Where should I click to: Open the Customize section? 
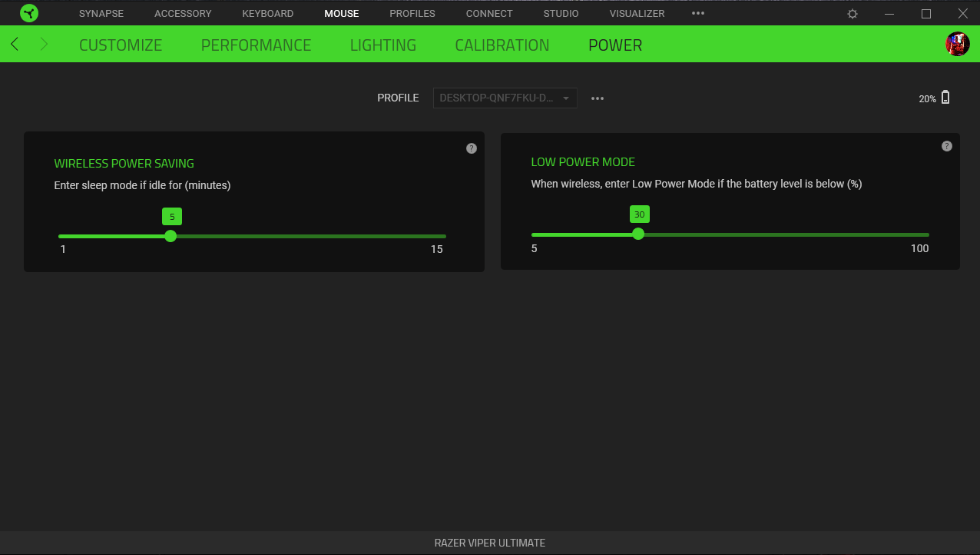pyautogui.click(x=121, y=45)
